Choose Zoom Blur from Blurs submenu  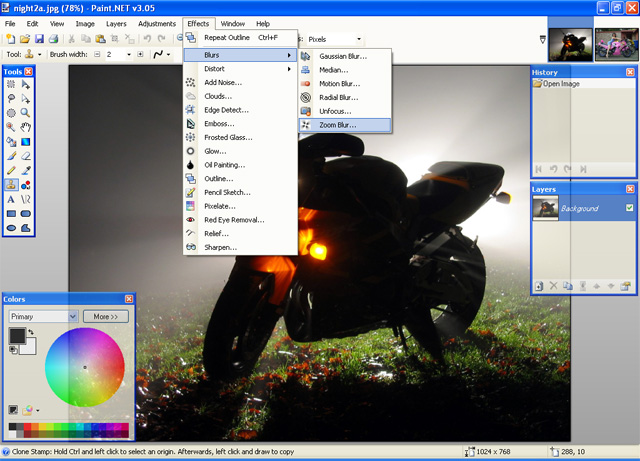345,125
